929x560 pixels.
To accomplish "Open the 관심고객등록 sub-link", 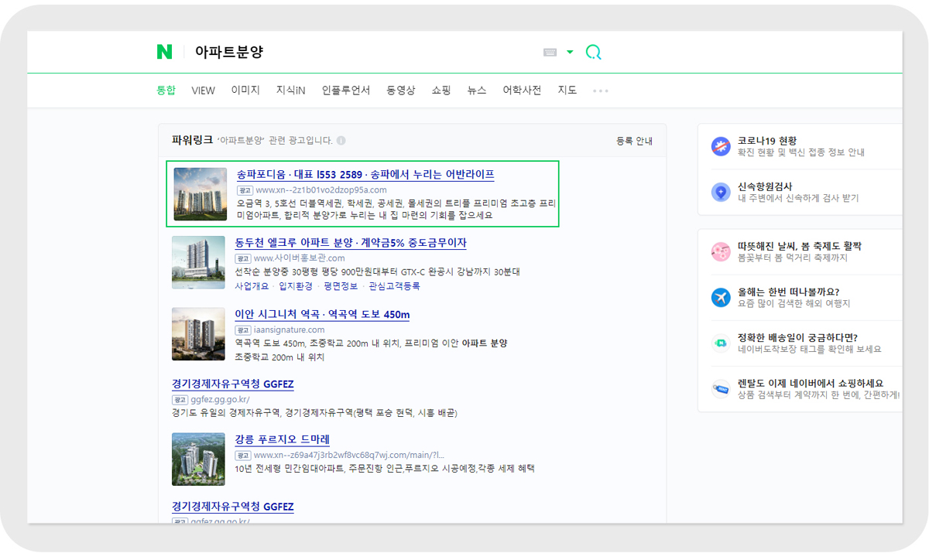I will (394, 286).
